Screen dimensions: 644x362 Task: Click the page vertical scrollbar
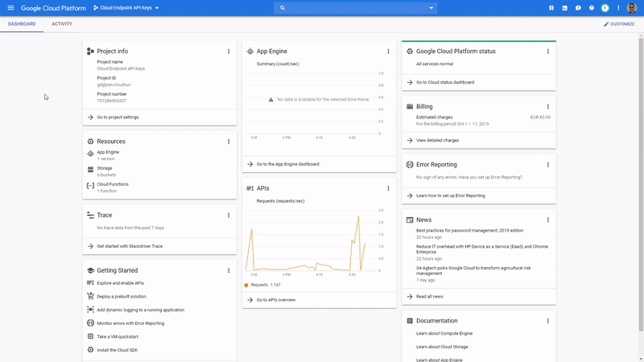pyautogui.click(x=641, y=184)
